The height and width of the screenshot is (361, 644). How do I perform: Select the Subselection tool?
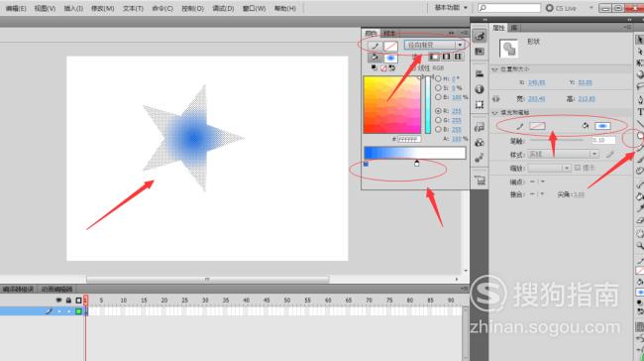point(639,52)
